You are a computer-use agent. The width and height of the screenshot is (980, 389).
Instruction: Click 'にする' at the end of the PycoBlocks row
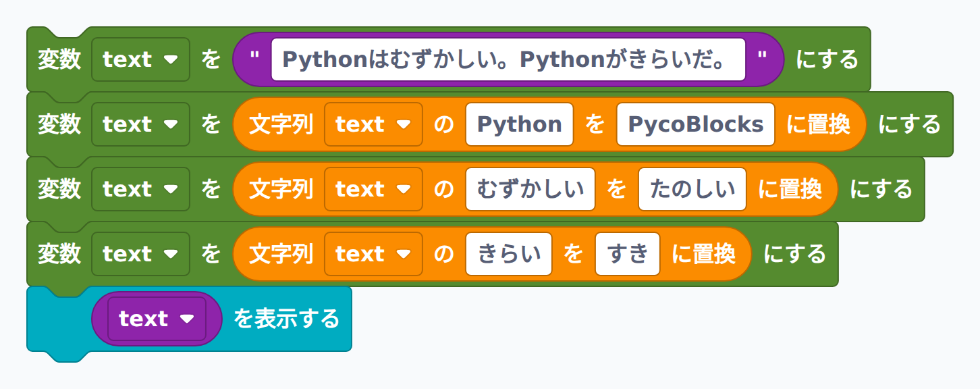click(909, 124)
